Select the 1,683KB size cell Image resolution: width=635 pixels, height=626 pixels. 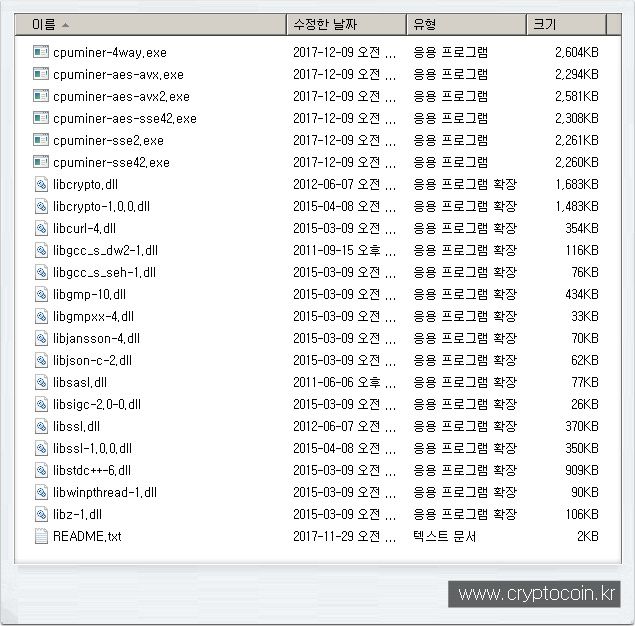pyautogui.click(x=577, y=184)
